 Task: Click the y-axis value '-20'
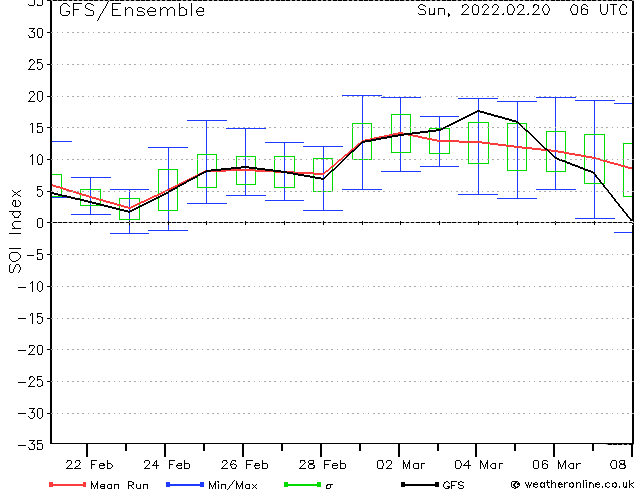point(31,350)
